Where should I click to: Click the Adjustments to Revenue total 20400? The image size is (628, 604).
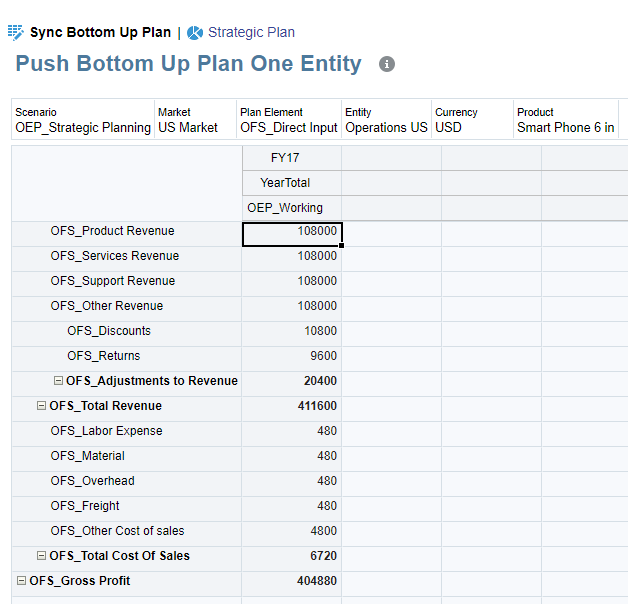click(292, 384)
